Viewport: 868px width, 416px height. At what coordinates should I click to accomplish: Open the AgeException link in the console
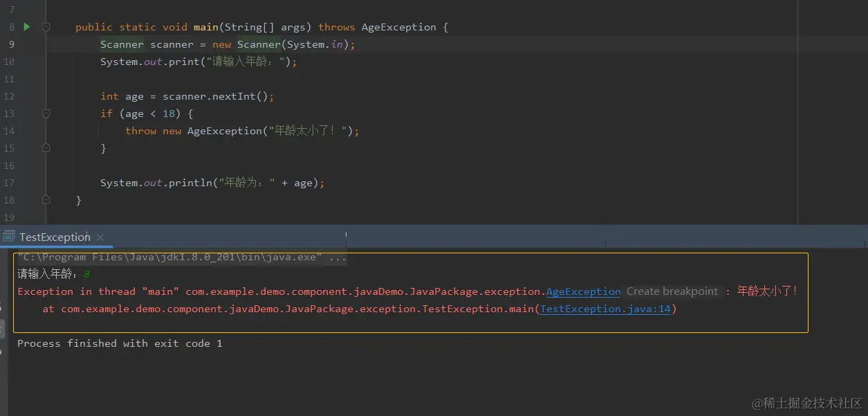(x=583, y=291)
